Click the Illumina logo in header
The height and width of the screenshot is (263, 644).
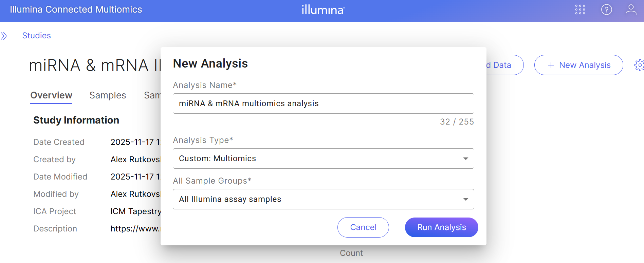pyautogui.click(x=323, y=10)
